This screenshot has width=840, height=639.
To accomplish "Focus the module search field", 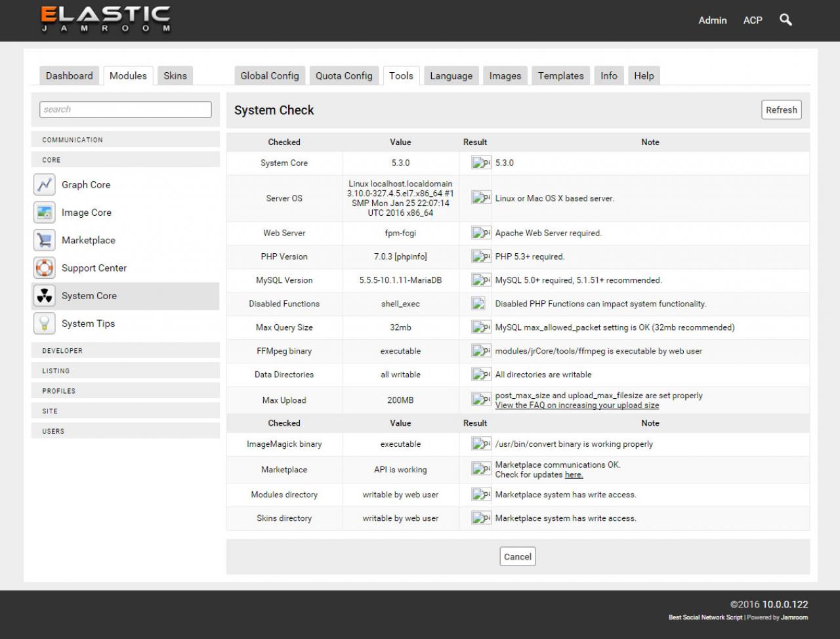I will click(125, 110).
